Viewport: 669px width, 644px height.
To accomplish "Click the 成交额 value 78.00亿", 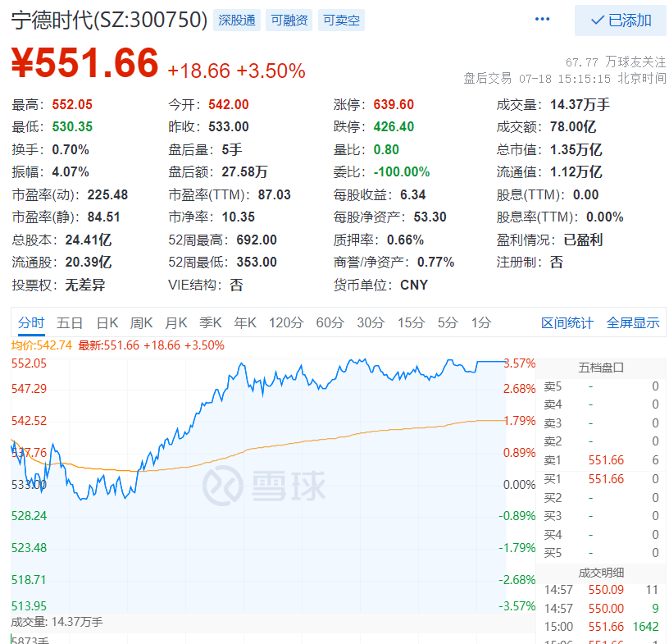I will pos(573,127).
